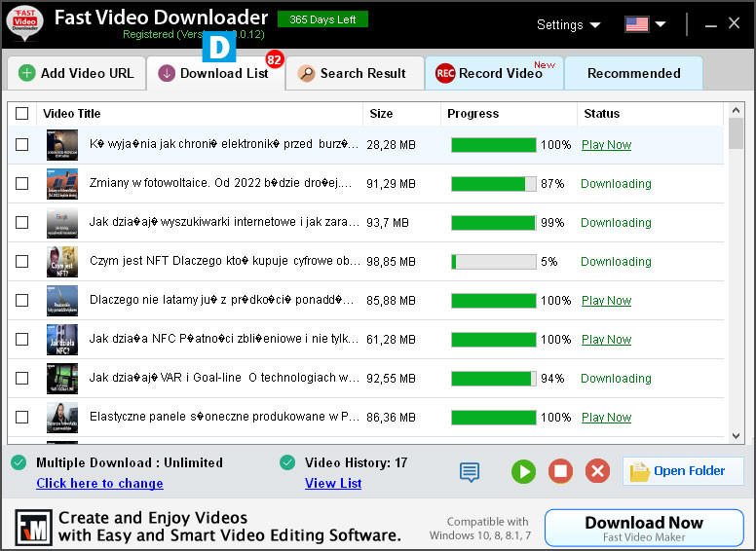Check the box for Czym jest NFT row
The image size is (756, 551).
(21, 262)
